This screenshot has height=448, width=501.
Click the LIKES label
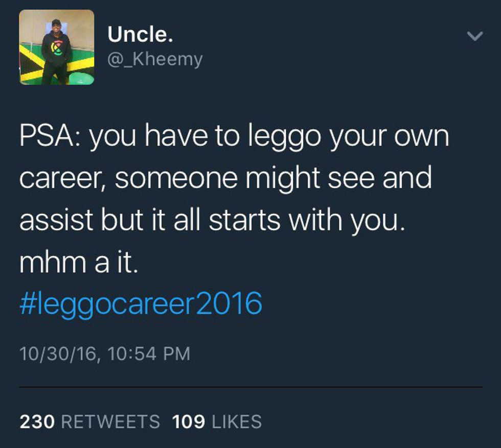click(237, 421)
